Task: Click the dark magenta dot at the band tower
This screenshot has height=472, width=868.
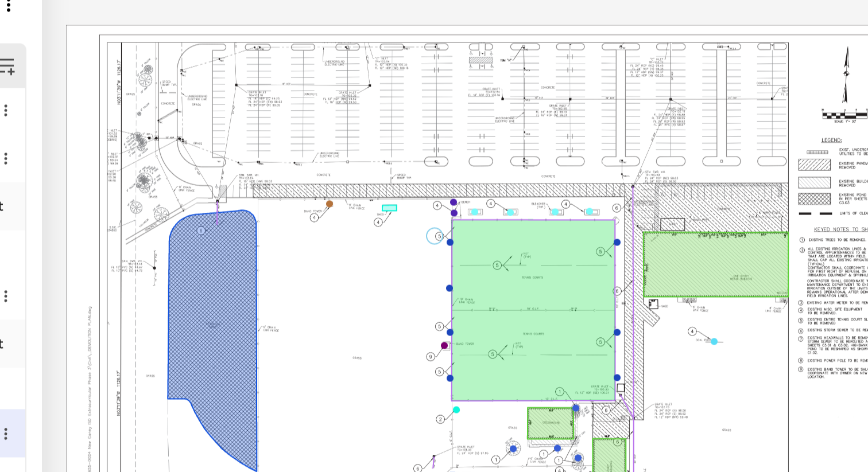Action: point(444,345)
